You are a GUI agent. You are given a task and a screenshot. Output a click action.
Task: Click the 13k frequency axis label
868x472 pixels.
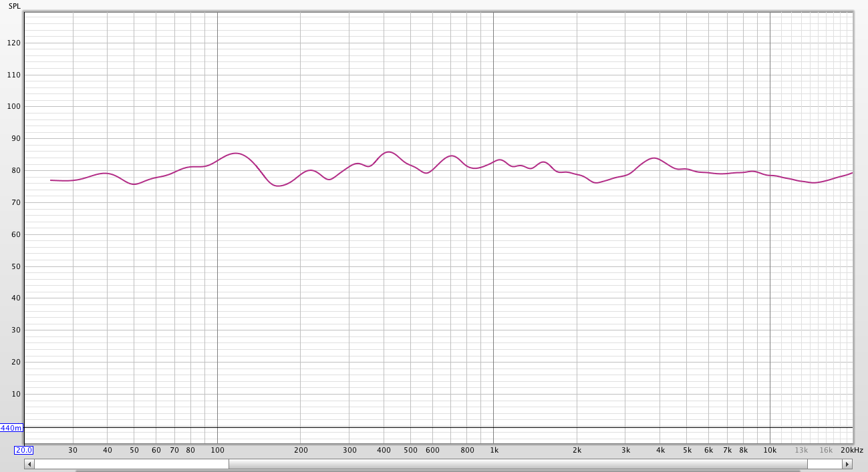[801, 450]
